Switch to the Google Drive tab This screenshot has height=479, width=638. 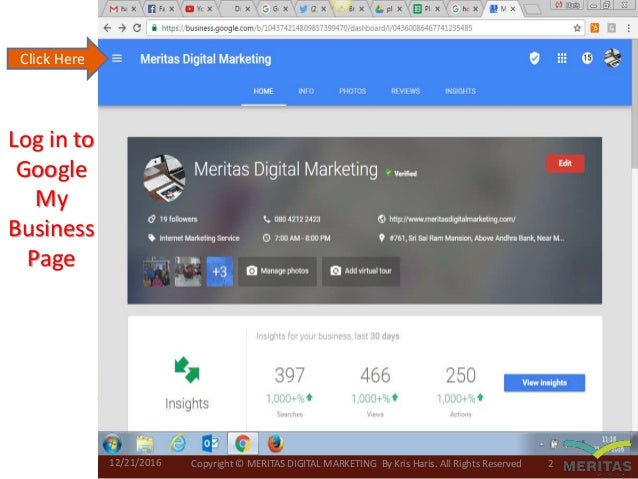389,9
